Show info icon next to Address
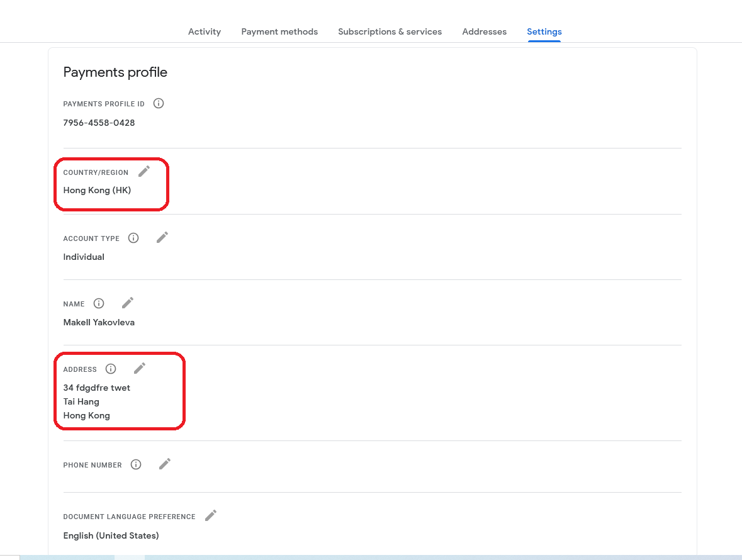The height and width of the screenshot is (560, 742). pyautogui.click(x=111, y=369)
